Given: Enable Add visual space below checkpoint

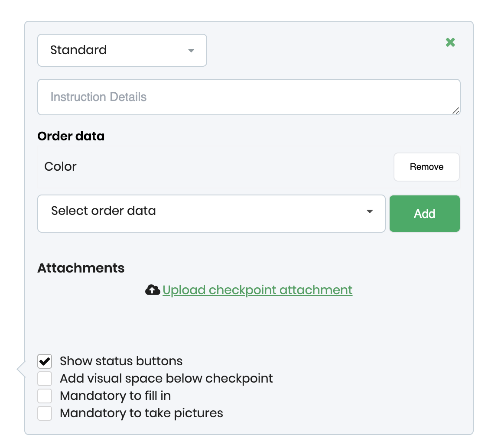Looking at the screenshot, I should point(45,379).
